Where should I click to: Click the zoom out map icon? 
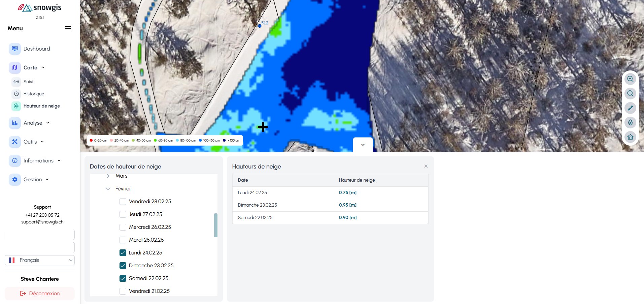click(x=630, y=93)
